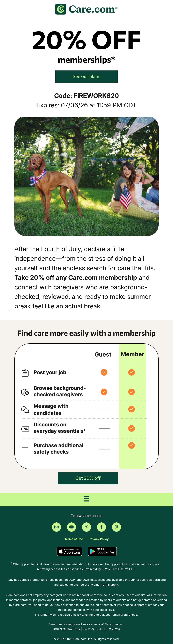Click the dog picnic promotional image
Viewport: 173px width, 644px height.
click(x=86, y=176)
